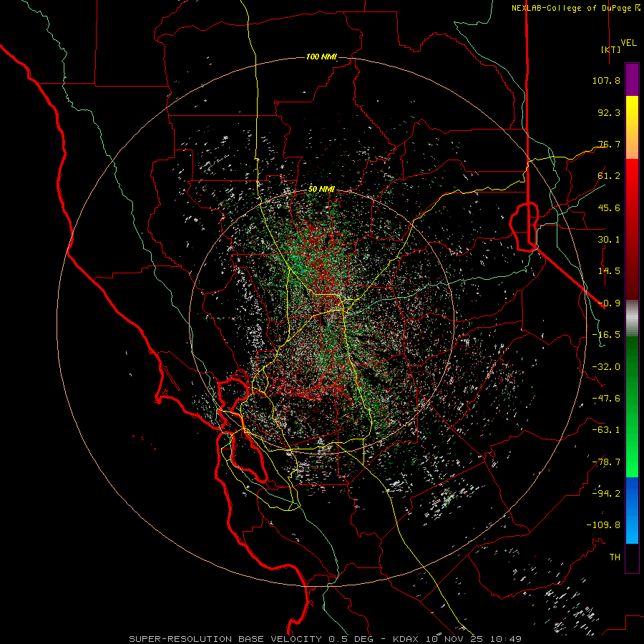Click the gray near-zero segment of color bar

point(632,318)
